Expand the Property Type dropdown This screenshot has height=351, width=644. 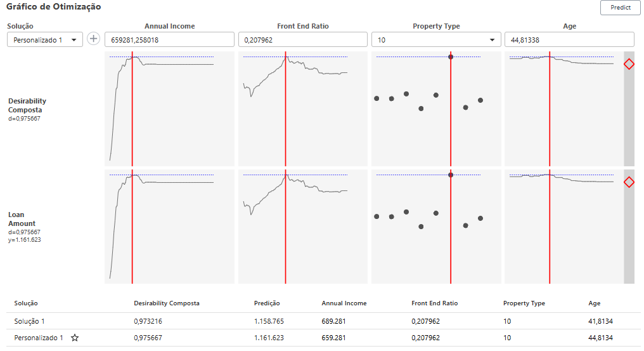[435, 39]
